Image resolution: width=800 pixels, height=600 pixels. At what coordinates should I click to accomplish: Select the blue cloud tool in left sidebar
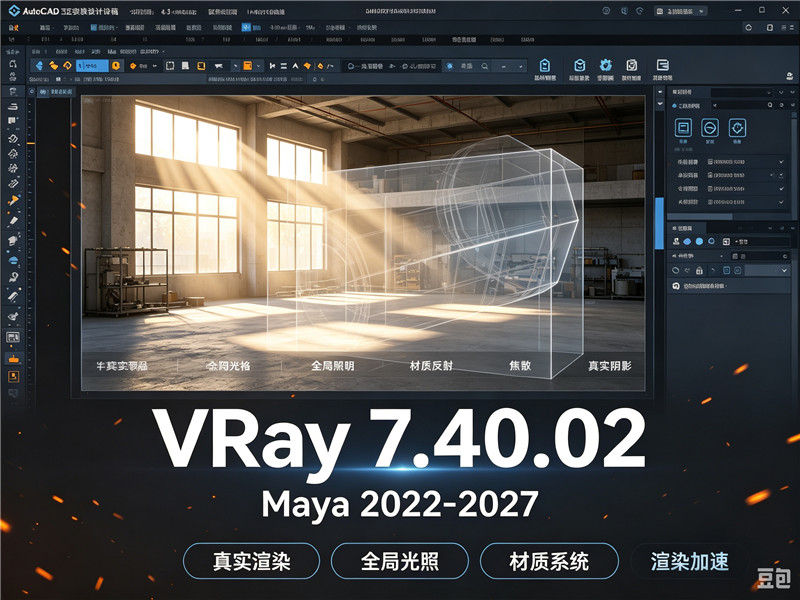13,260
